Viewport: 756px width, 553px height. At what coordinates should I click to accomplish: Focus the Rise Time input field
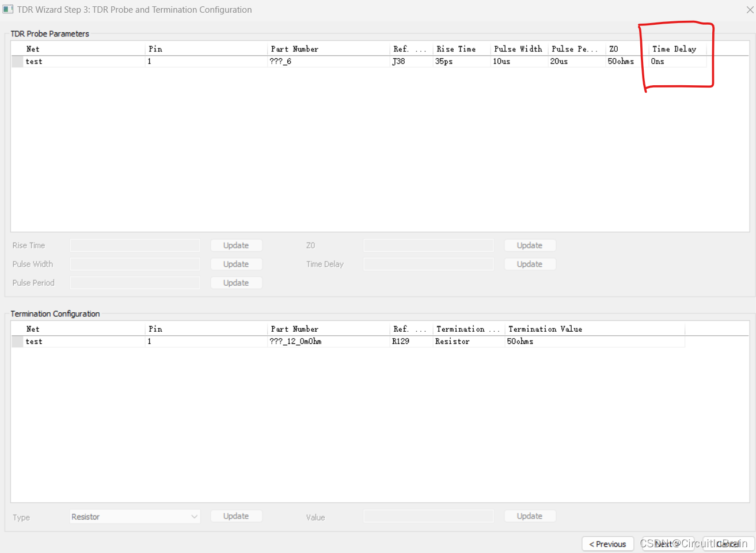[135, 245]
